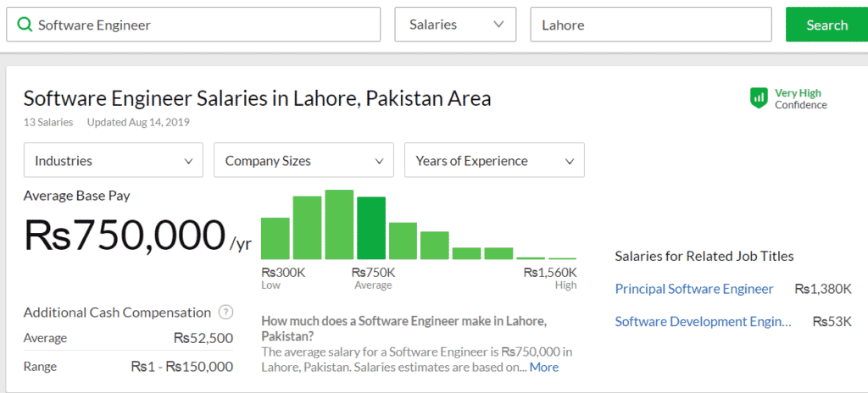Image resolution: width=868 pixels, height=393 pixels.
Task: Click the tallest bar in salary histogram
Action: [x=339, y=224]
